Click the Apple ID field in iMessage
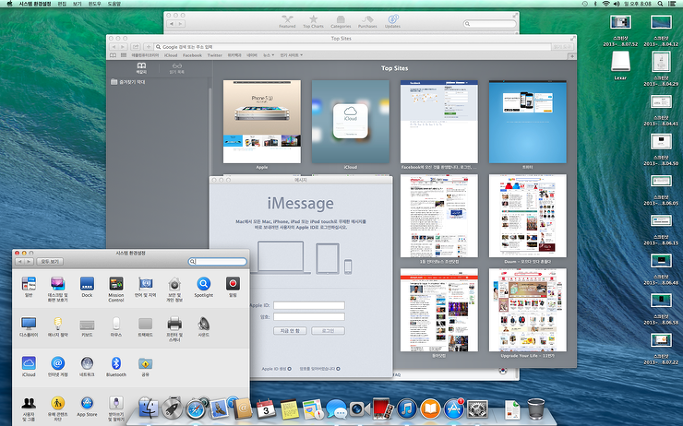Image resolution: width=683 pixels, height=426 pixels. [x=309, y=305]
